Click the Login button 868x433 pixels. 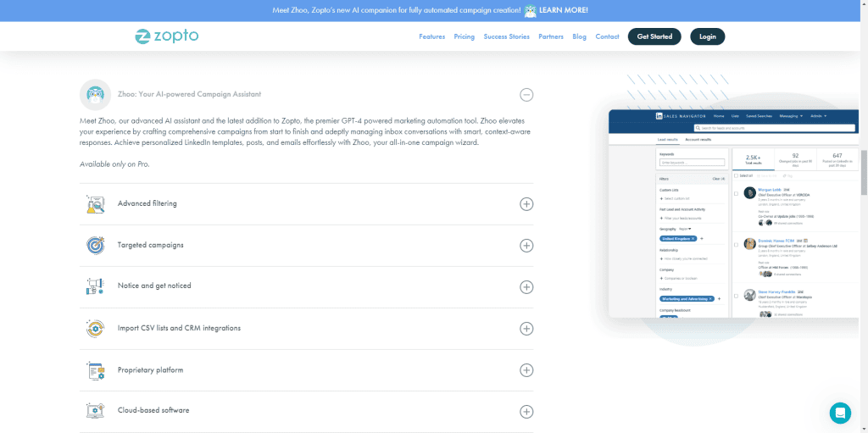pos(708,36)
